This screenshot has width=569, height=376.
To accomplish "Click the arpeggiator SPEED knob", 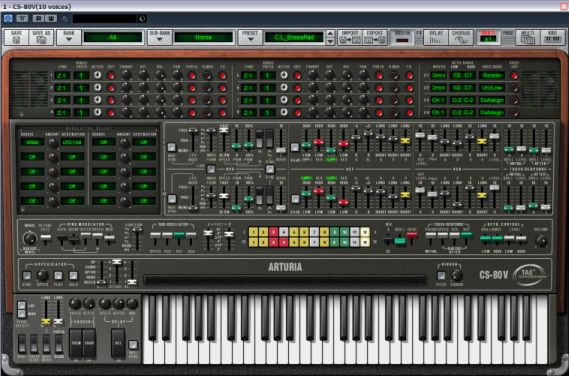I will [x=42, y=275].
